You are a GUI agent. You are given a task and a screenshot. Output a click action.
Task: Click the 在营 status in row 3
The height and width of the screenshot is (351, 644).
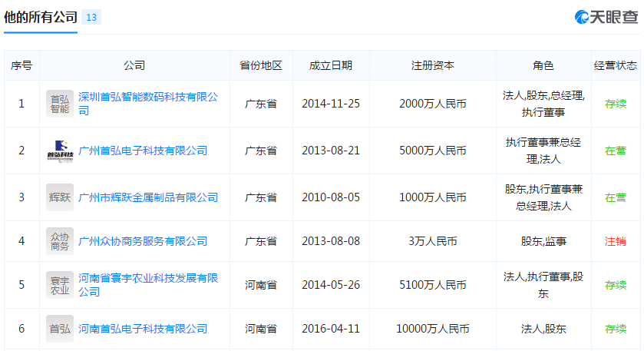click(616, 197)
